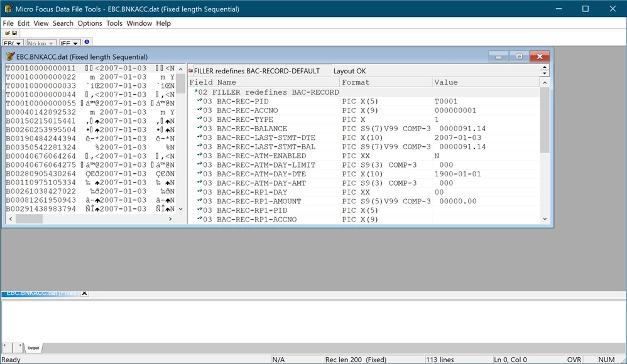Switch to the EBC.BNKACC.dat document tab
This screenshot has height=364, width=627.
point(41,293)
